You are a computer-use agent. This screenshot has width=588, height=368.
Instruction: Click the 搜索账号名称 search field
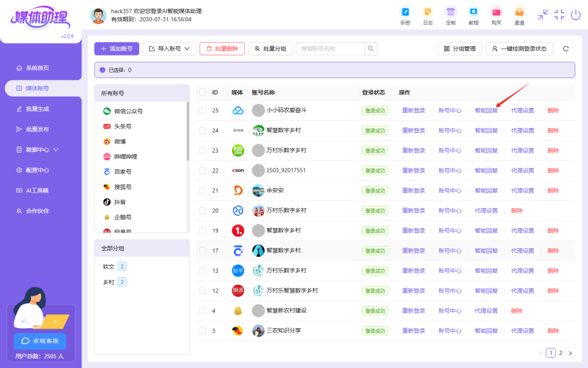point(330,49)
